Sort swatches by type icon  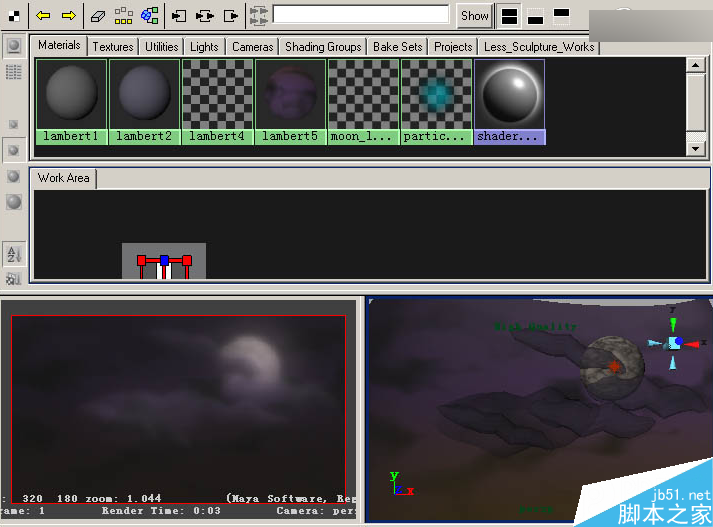pyautogui.click(x=14, y=278)
